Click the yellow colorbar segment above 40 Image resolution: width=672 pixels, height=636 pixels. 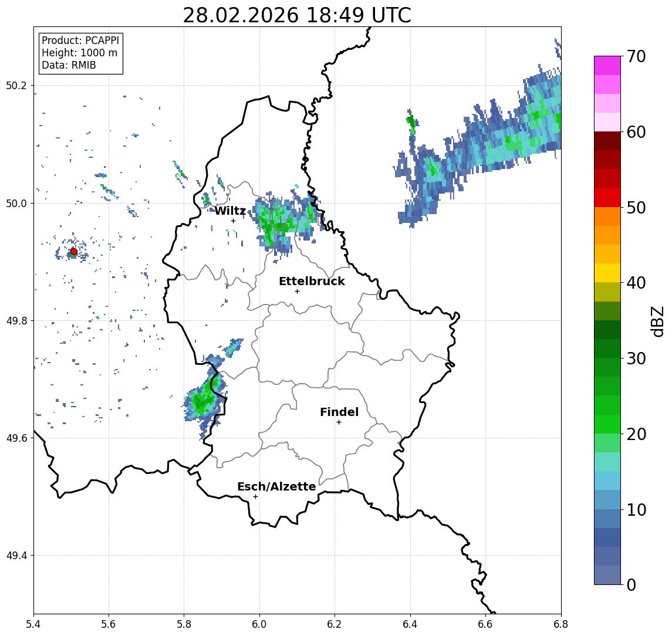tap(607, 273)
